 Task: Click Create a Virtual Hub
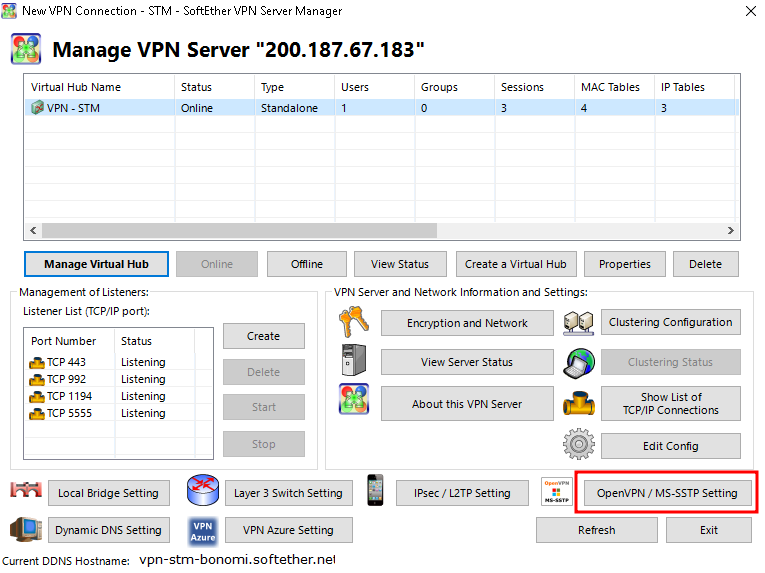(x=516, y=264)
